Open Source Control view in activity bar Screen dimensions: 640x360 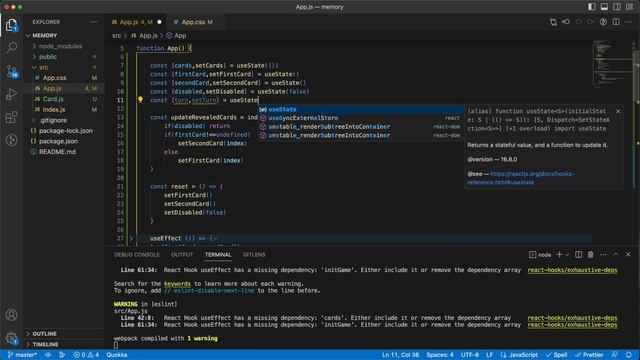pos(11,71)
